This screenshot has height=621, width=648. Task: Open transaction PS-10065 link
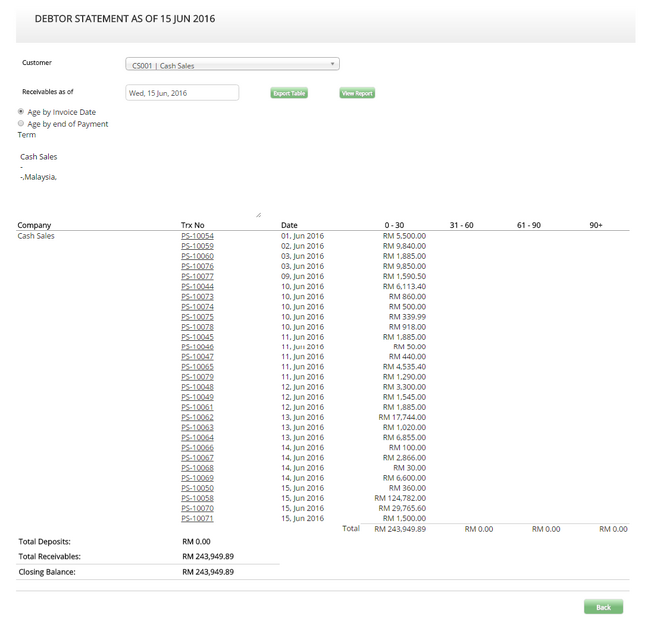(197, 367)
